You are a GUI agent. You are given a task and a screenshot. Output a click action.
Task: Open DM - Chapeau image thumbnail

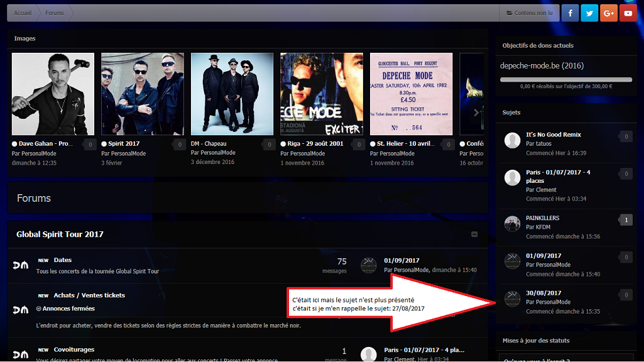(x=232, y=94)
